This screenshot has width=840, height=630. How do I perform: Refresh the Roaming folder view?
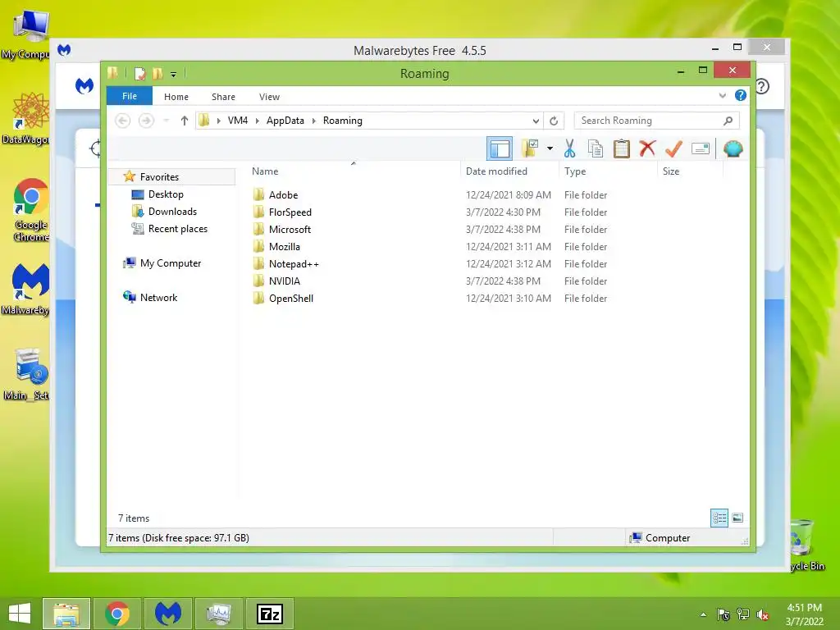point(554,121)
